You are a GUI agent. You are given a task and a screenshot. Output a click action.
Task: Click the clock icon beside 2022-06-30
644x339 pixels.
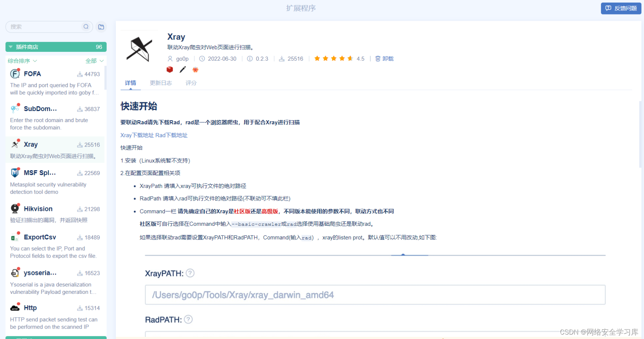202,58
